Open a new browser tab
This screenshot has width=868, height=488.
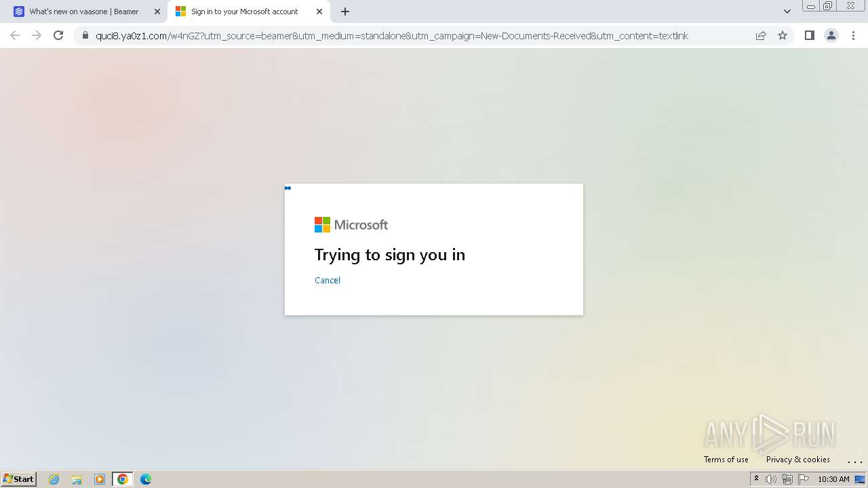tap(345, 12)
